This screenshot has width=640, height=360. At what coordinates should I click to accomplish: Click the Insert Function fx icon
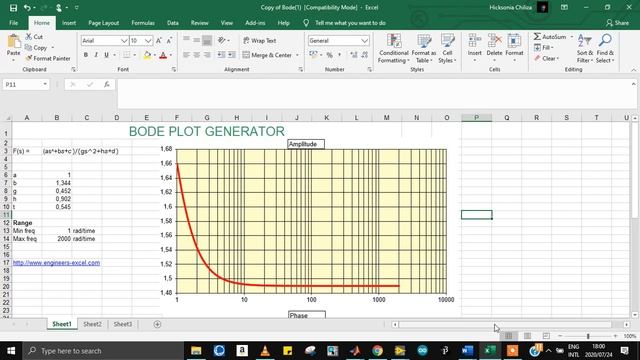(x=107, y=84)
